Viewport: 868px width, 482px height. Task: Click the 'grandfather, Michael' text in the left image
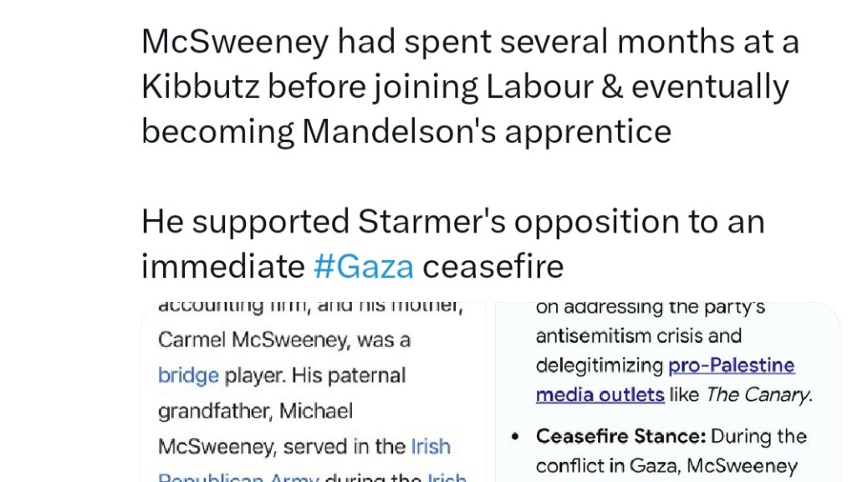[255, 411]
